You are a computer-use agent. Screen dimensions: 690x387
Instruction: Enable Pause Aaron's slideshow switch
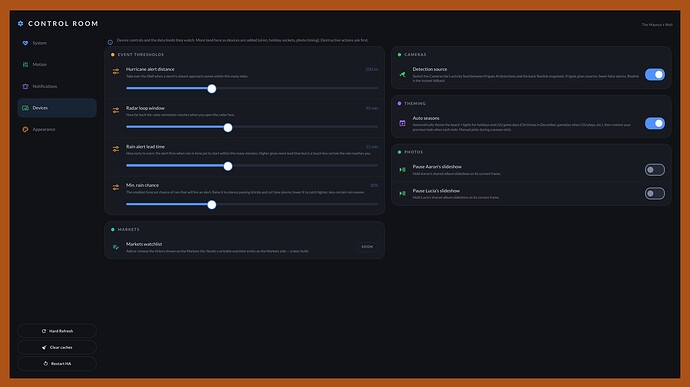click(655, 170)
